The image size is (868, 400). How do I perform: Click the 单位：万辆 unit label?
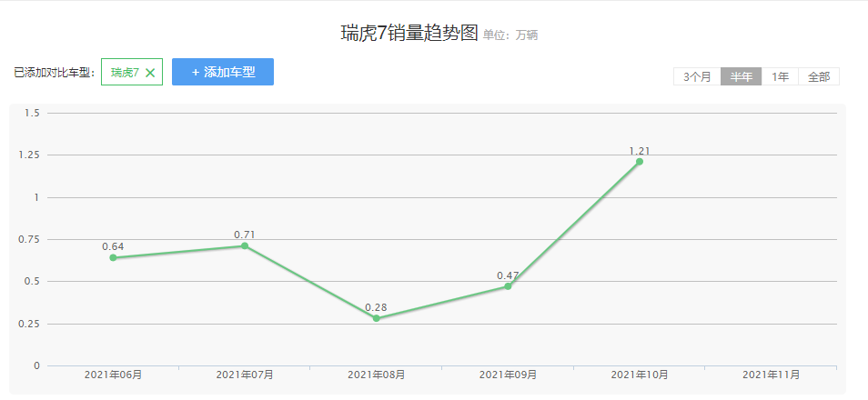(510, 36)
